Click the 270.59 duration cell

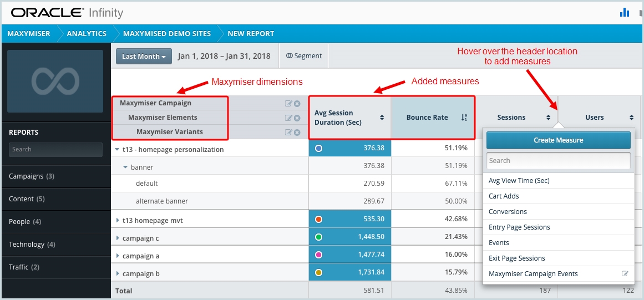(349, 184)
